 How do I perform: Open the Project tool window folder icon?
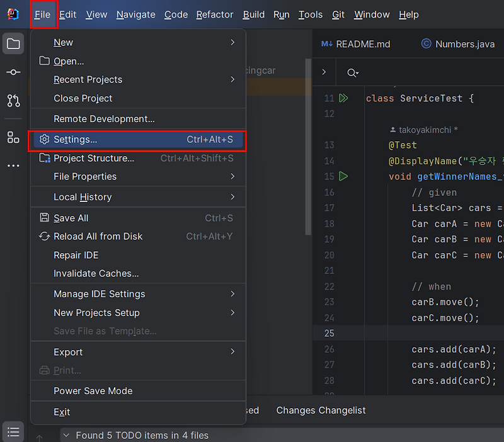point(13,43)
